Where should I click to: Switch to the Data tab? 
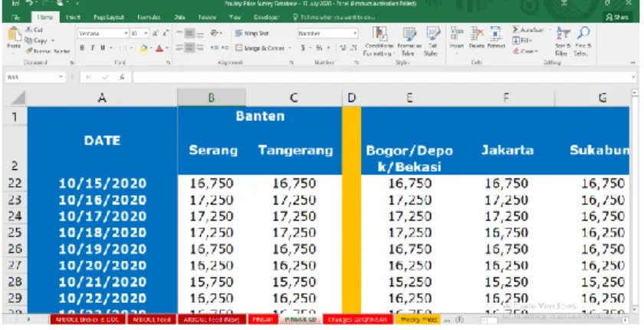[179, 17]
